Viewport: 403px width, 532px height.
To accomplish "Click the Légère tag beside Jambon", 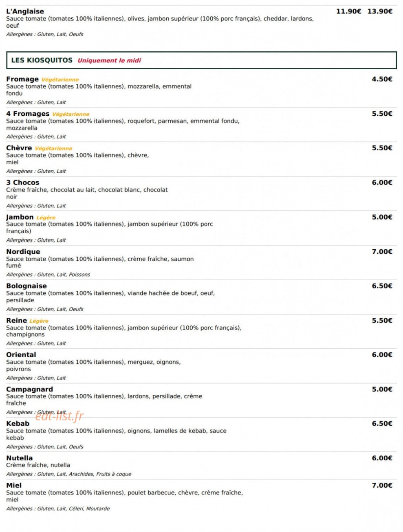I will (46, 218).
